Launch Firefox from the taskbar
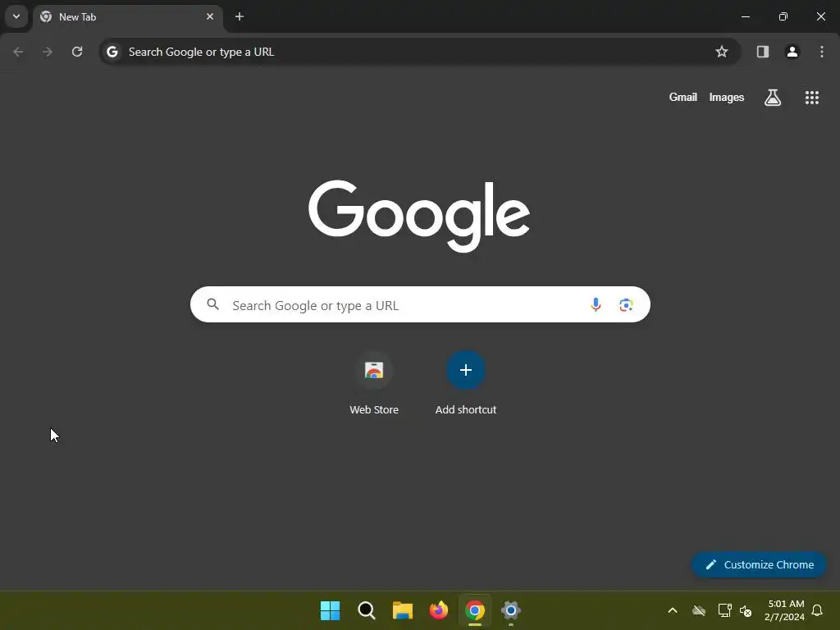This screenshot has height=630, width=840. pyautogui.click(x=439, y=610)
